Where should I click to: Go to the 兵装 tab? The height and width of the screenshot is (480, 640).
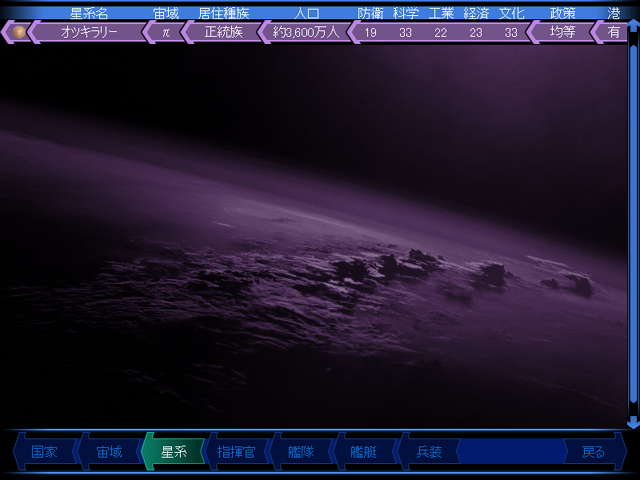pyautogui.click(x=429, y=452)
